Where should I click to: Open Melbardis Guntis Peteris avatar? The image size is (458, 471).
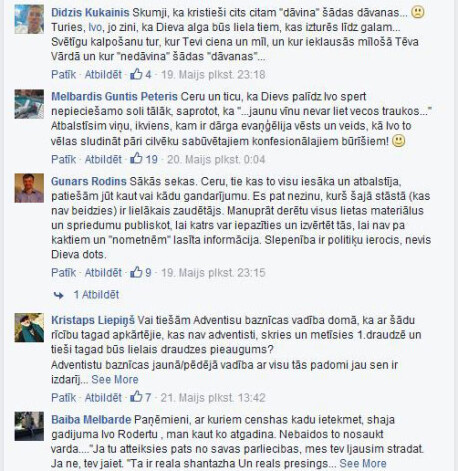29,104
